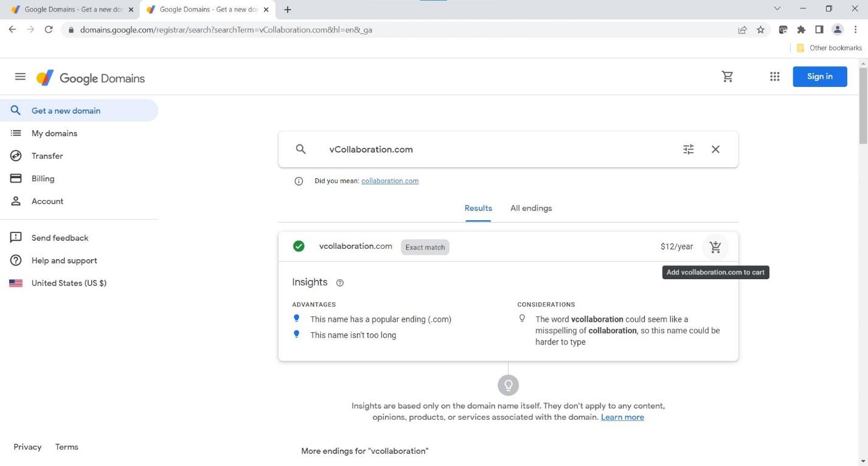Open search filters tune icon
Image resolution: width=868 pixels, height=466 pixels.
pos(689,149)
